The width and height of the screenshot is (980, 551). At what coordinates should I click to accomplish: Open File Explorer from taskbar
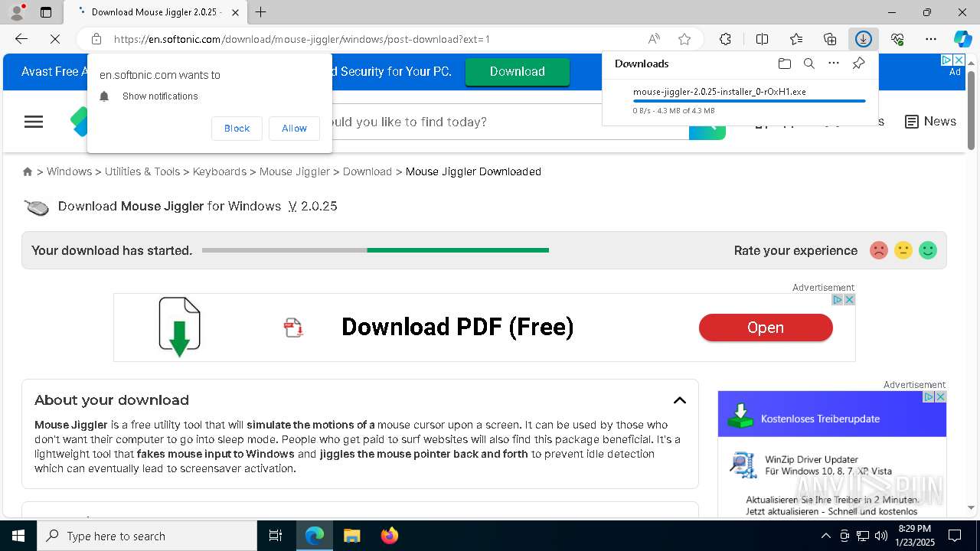click(351, 536)
